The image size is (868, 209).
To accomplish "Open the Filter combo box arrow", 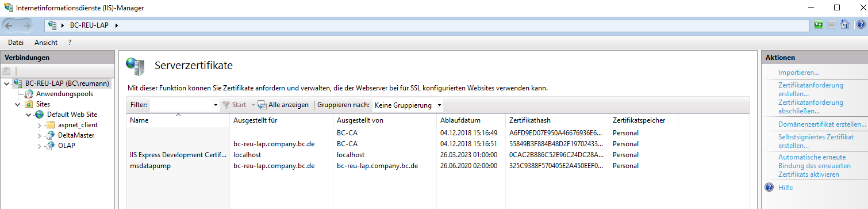I will (x=216, y=105).
